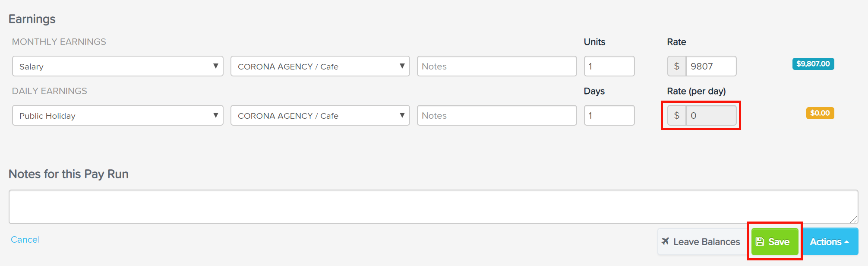Focus the Days input field
Screen dimensions: 868x266
[609, 116]
